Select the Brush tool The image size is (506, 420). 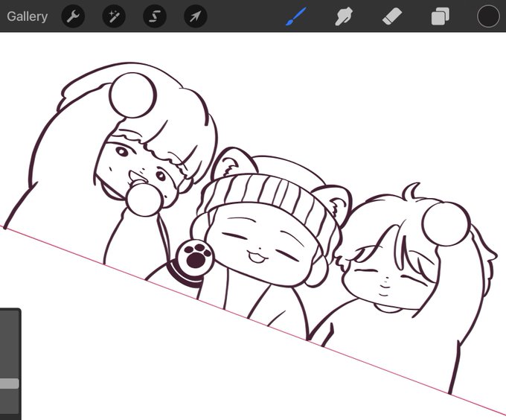coord(295,16)
